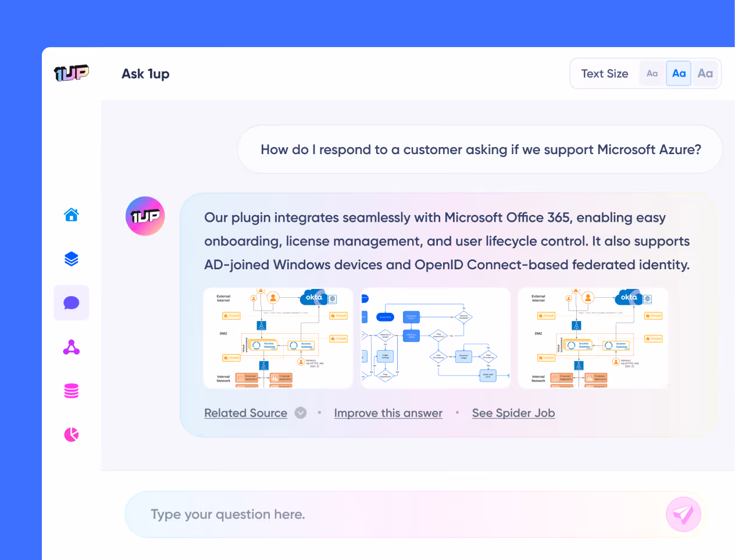Open the first Okta network diagram thumbnail
Screen dimensions: 735x560
[278, 338]
